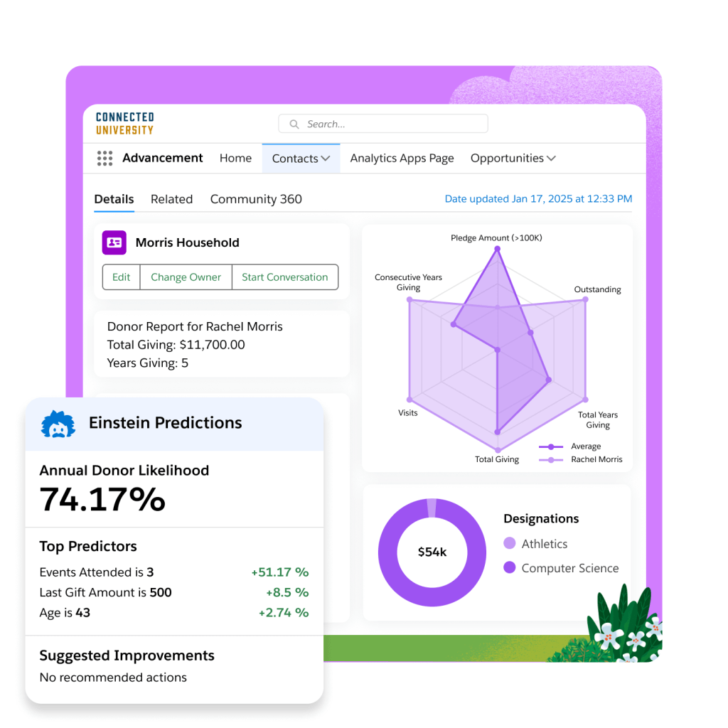Expand the Contacts tab chevron
The image size is (728, 728).
[326, 159]
